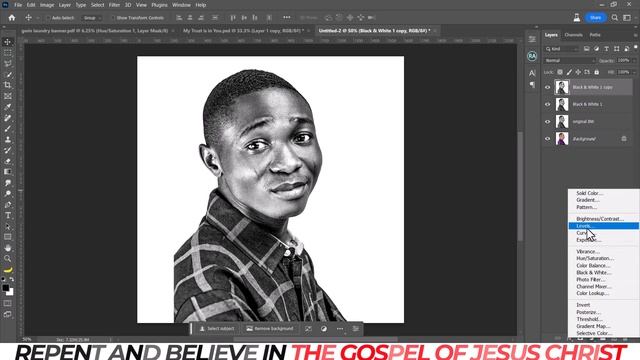The width and height of the screenshot is (640, 360).
Task: Select the Brush tool
Action: (7, 129)
